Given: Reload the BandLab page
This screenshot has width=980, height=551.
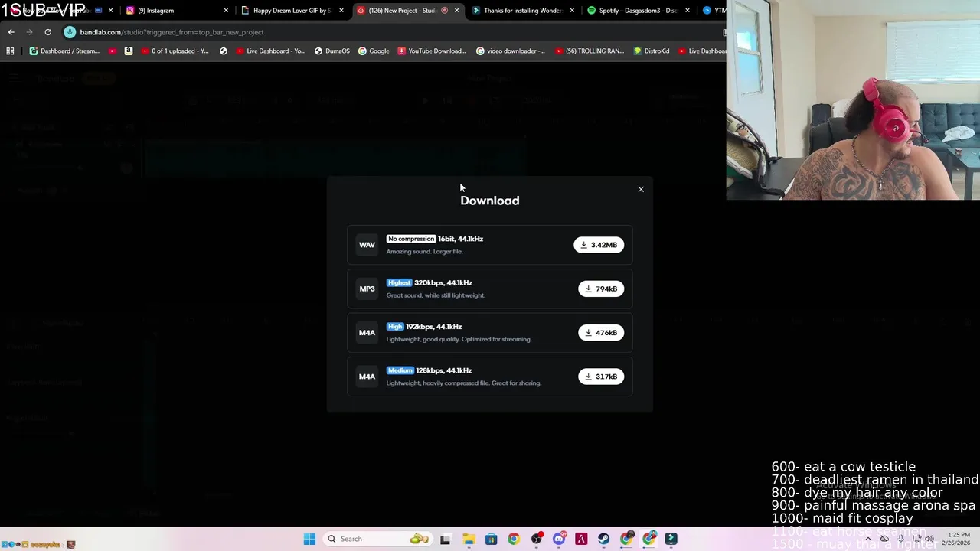Looking at the screenshot, I should [47, 32].
